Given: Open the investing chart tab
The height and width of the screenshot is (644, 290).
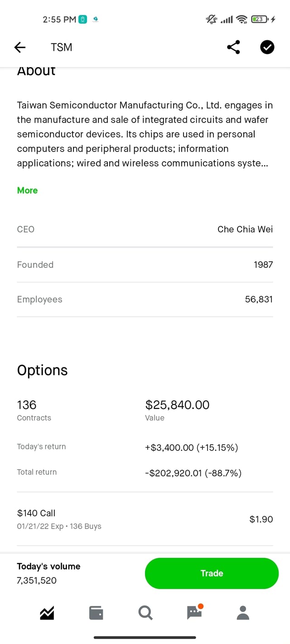Looking at the screenshot, I should click(47, 613).
